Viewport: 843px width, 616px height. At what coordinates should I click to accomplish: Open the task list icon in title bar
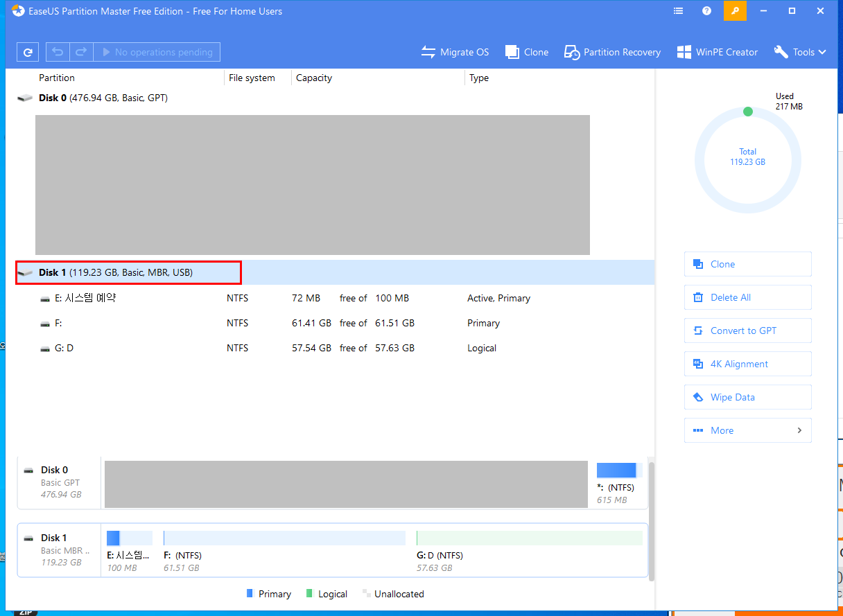[679, 11]
